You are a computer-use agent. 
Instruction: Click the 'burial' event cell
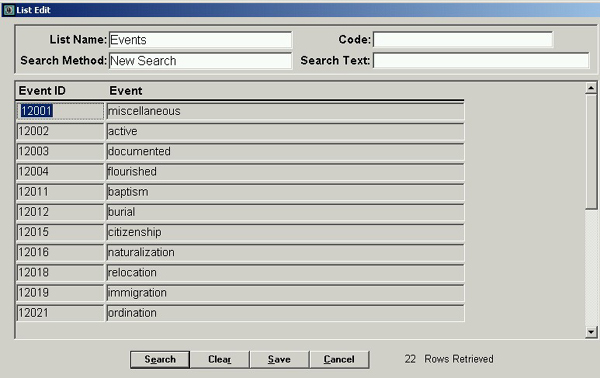pos(285,212)
